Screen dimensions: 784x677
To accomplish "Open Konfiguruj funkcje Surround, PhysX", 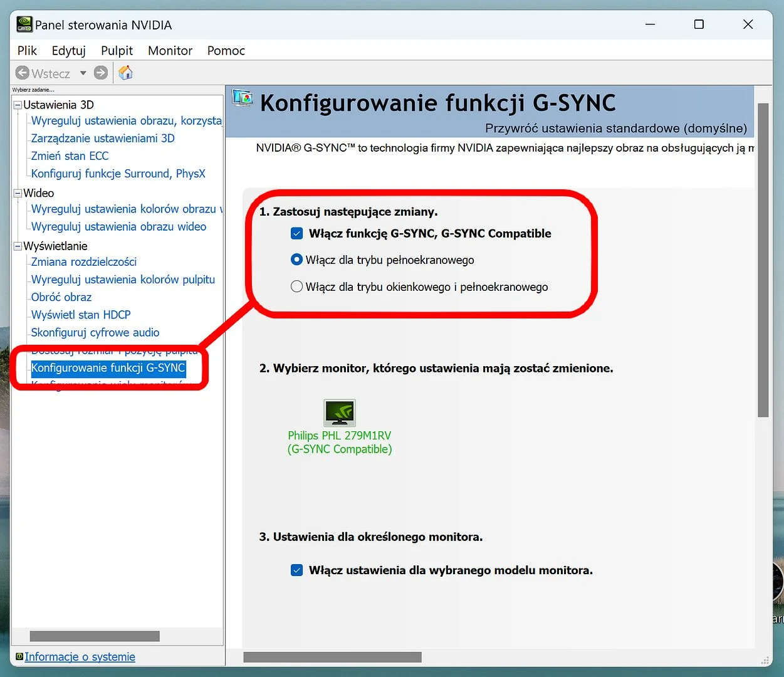I will coord(118,173).
